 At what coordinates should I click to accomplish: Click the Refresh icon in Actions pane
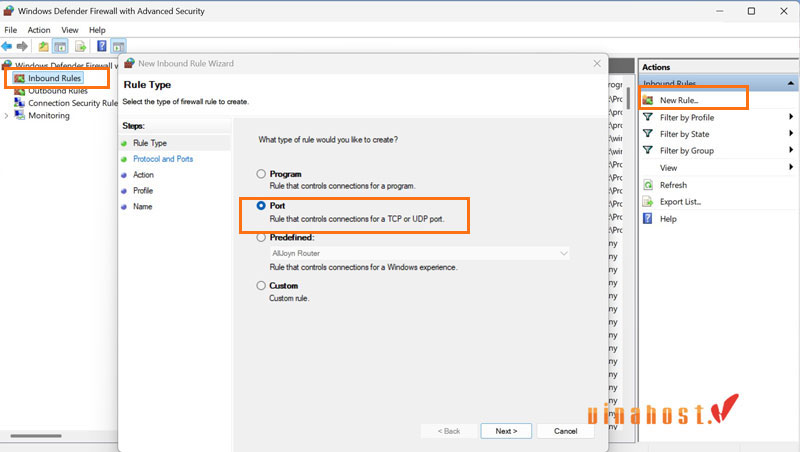click(x=647, y=185)
